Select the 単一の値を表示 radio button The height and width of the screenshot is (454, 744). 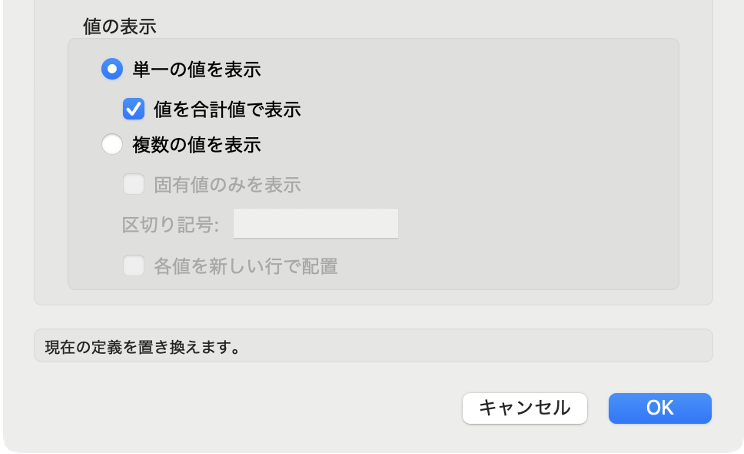coord(114,70)
